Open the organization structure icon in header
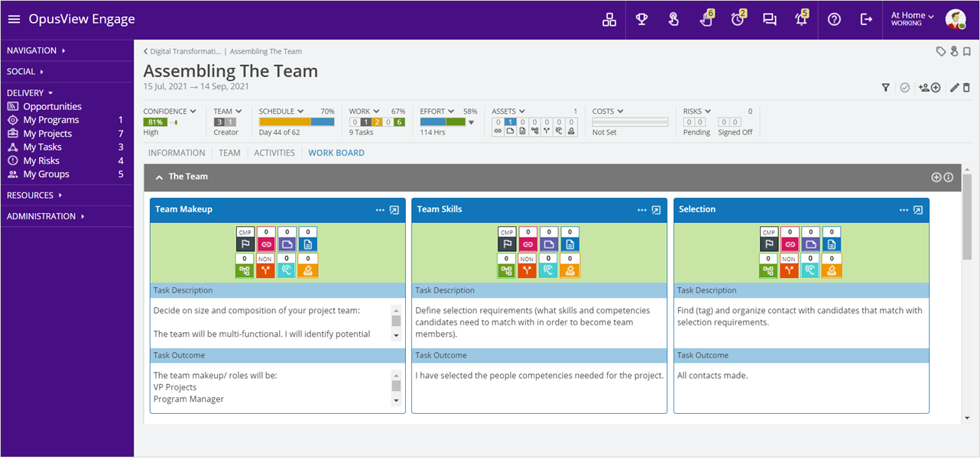The image size is (980, 459). (609, 20)
